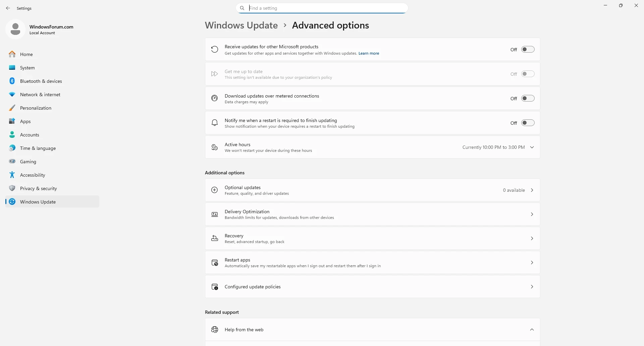Open Recovery via its right chevron

[x=532, y=238]
